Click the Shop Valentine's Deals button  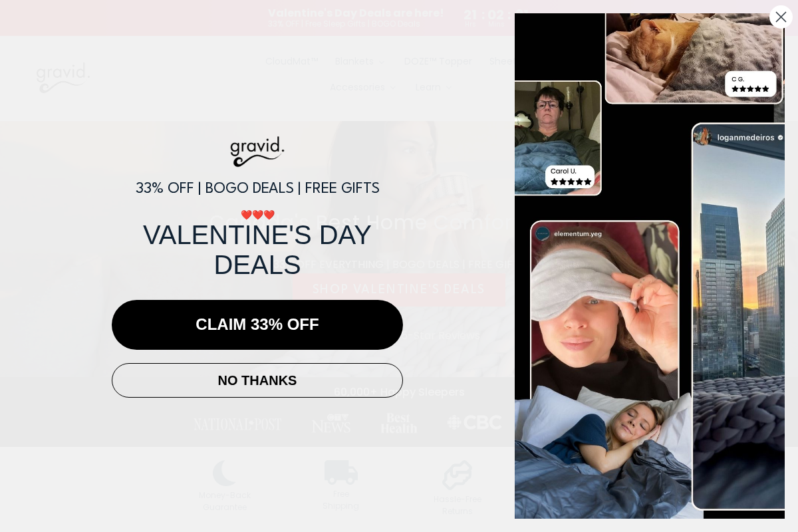pyautogui.click(x=398, y=289)
